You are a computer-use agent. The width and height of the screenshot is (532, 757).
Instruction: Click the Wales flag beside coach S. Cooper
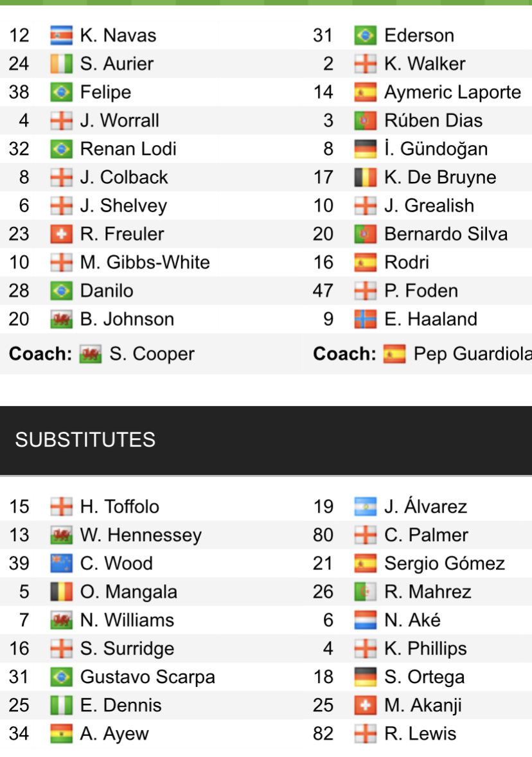coord(91,354)
